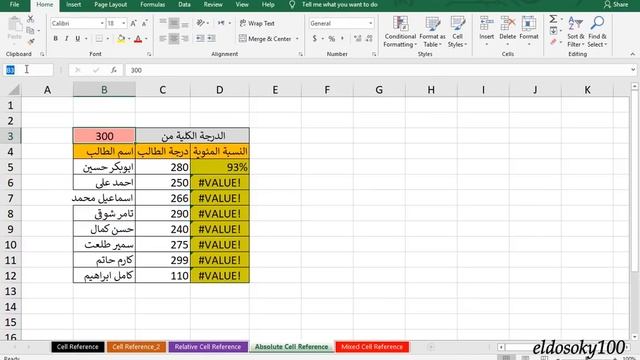Toggle Center horizontal alignment
Viewport: 640px width, 360px height.
click(174, 38)
